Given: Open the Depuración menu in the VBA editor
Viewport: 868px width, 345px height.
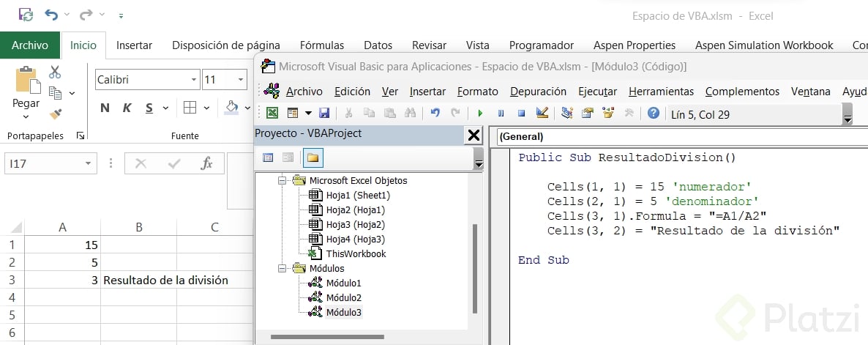Looking at the screenshot, I should coord(538,92).
